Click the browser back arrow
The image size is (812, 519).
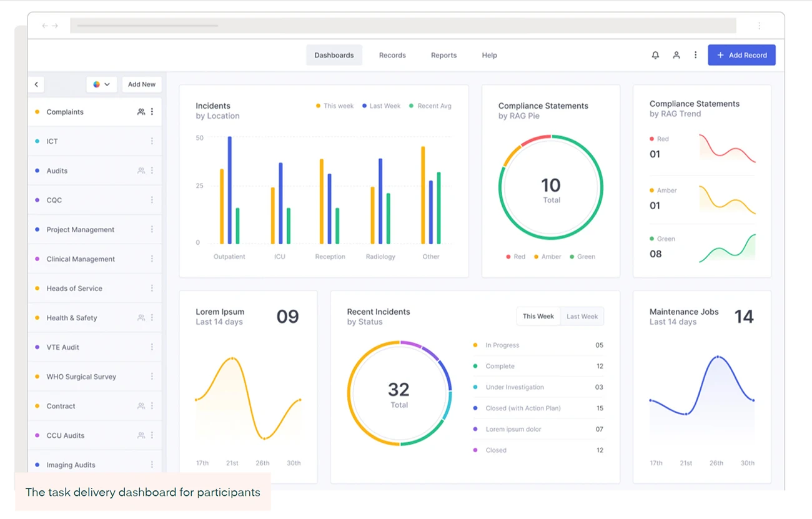(x=45, y=26)
